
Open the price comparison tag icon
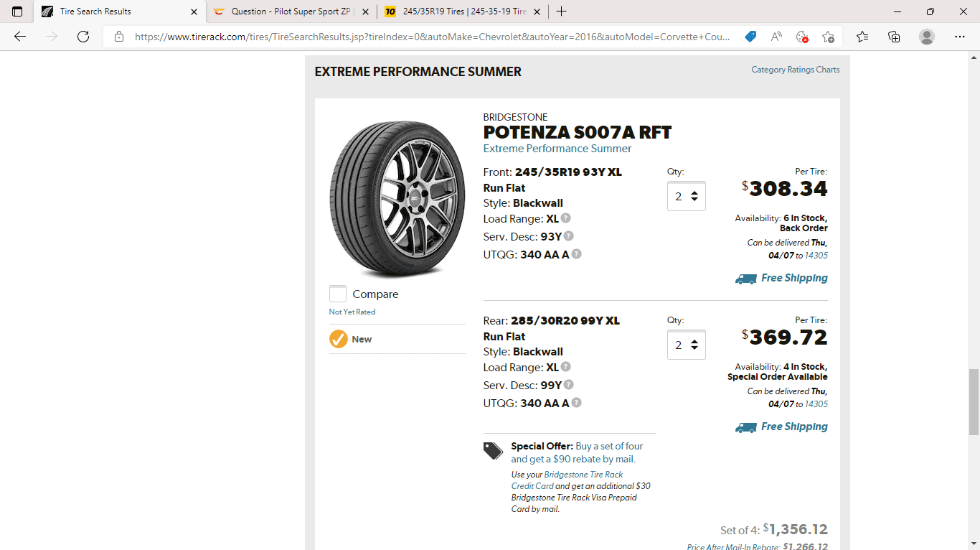pos(750,36)
